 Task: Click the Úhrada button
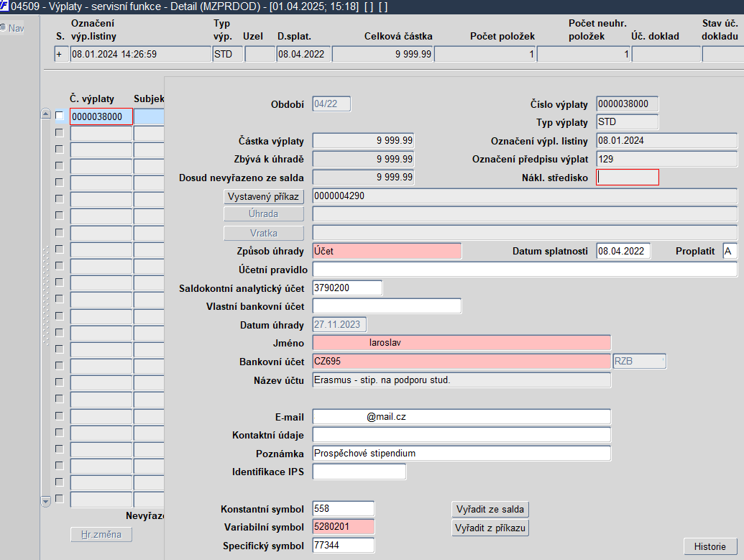[x=264, y=214]
